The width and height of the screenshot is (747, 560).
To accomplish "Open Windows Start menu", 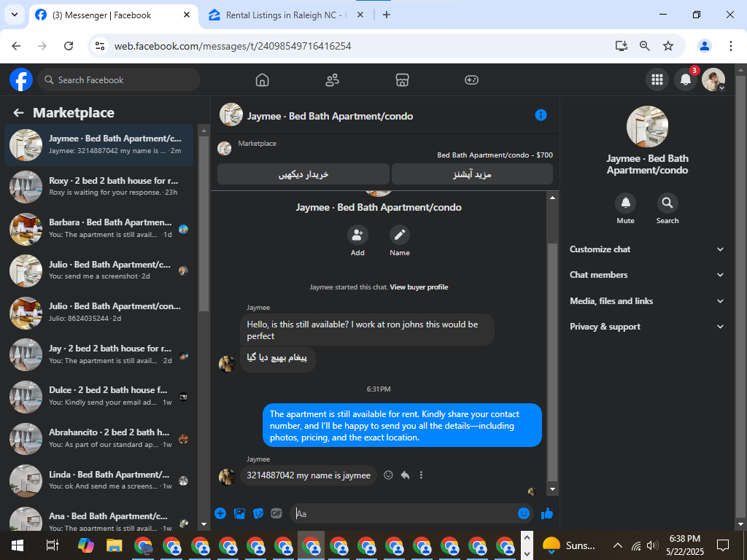I will 18,545.
